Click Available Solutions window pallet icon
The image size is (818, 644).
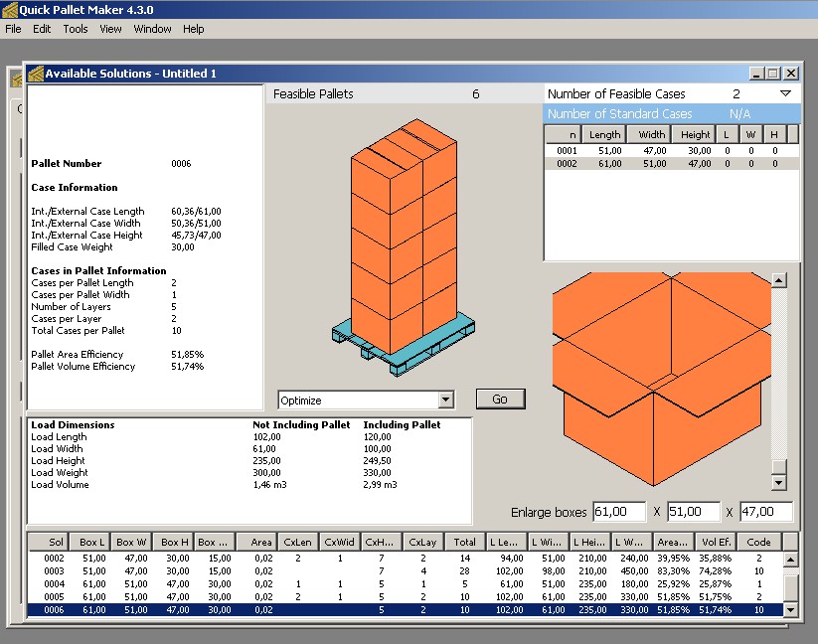(36, 74)
